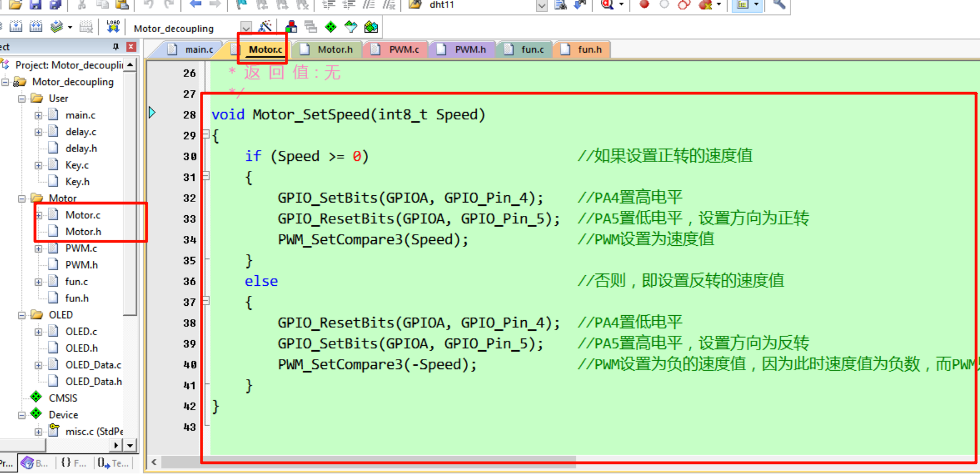Indent the selected lines

pos(329,4)
